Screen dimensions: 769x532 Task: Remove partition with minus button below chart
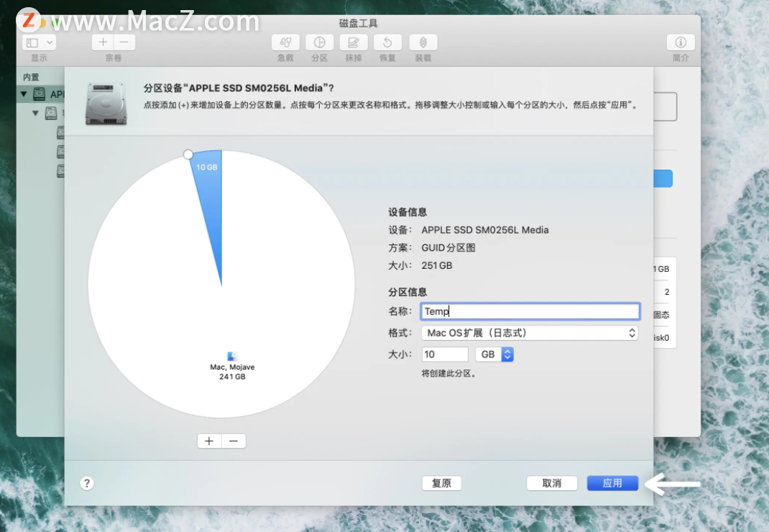click(234, 441)
